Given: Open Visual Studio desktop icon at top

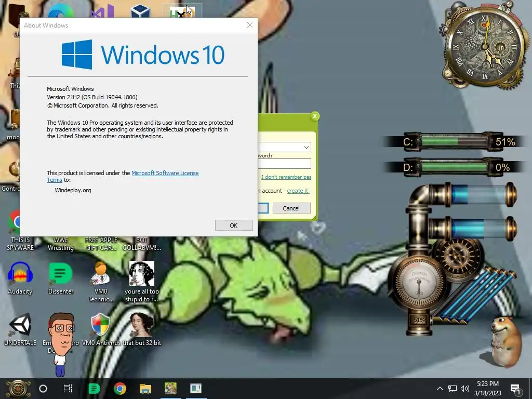Looking at the screenshot, I should pos(102,11).
